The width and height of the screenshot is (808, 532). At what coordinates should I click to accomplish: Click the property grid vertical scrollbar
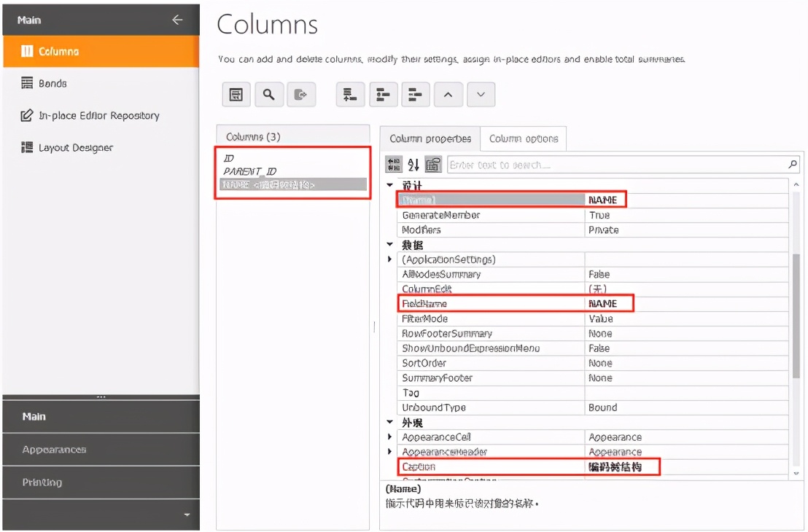click(x=796, y=316)
